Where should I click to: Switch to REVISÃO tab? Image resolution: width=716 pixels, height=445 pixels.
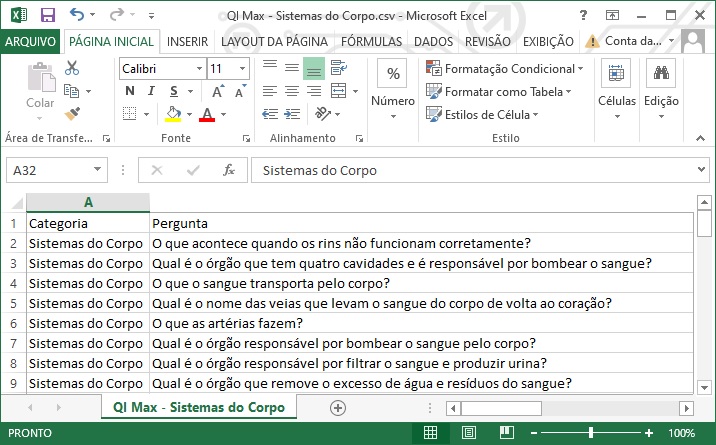(488, 42)
